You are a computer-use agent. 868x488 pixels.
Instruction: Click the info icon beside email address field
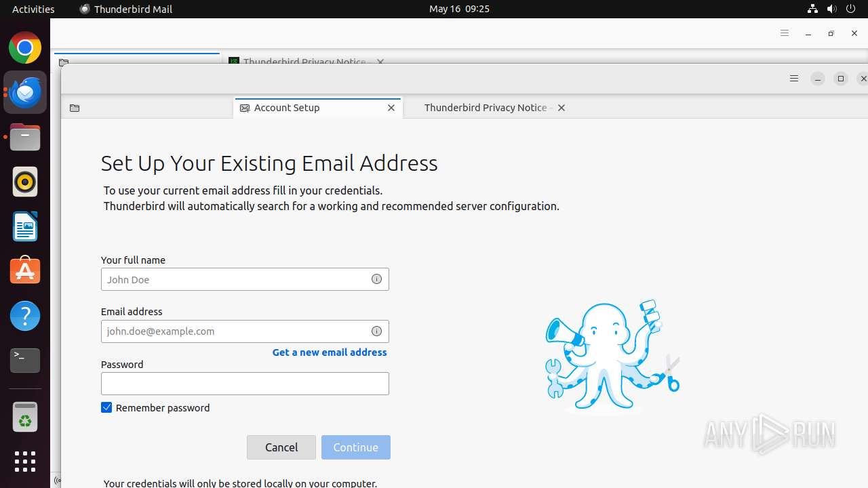click(376, 331)
